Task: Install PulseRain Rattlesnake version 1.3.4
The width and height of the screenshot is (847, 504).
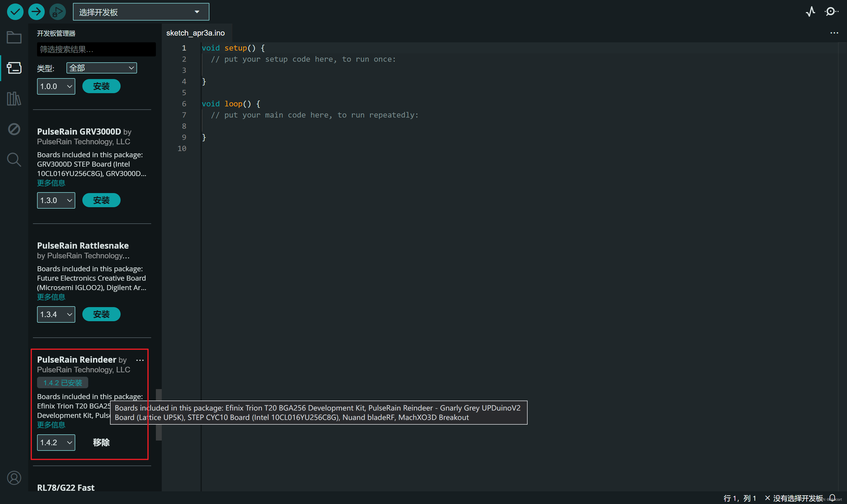Action: tap(101, 314)
